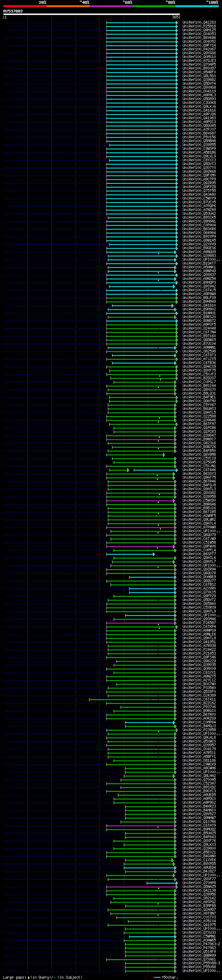Select hit UniRef100_O04119
Viewport: 222px width, 980px height.
(x=199, y=91)
